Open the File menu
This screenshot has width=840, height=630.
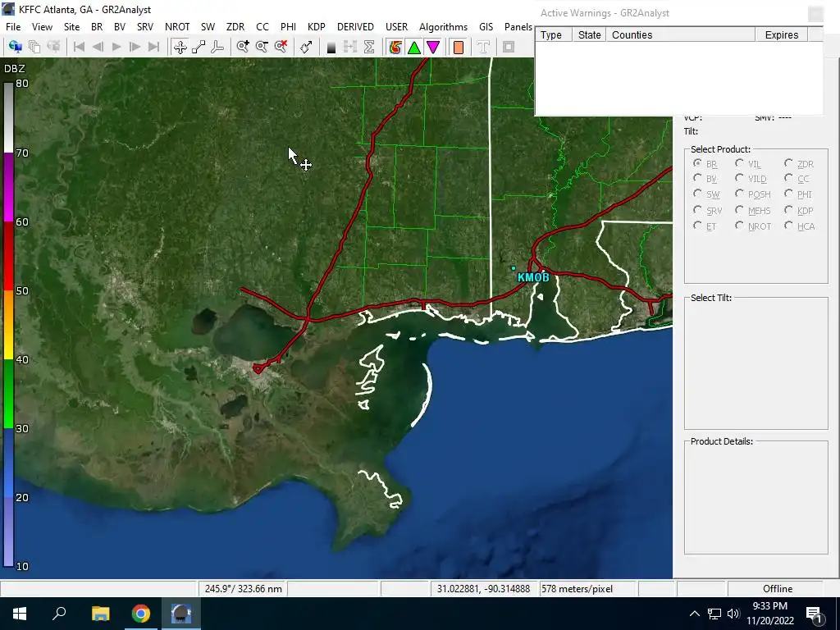pos(13,27)
